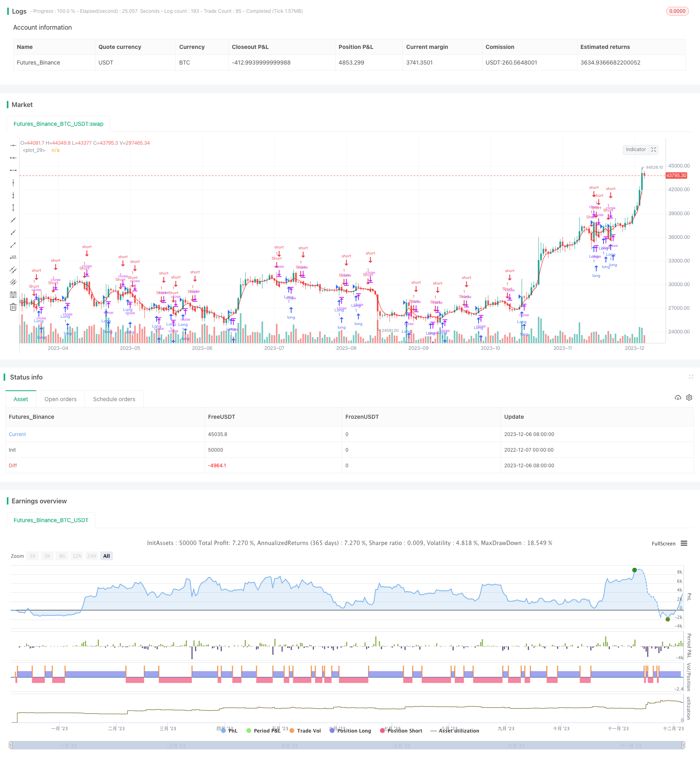Viewport: 700px width, 761px height.
Task: Select the parallel straight lines tool
Action: coord(13,282)
